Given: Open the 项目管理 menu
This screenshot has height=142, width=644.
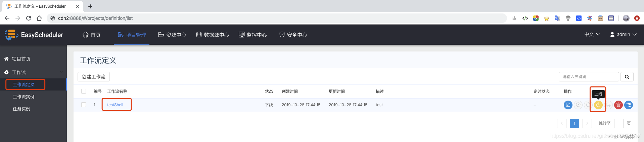Looking at the screenshot, I should click(132, 35).
